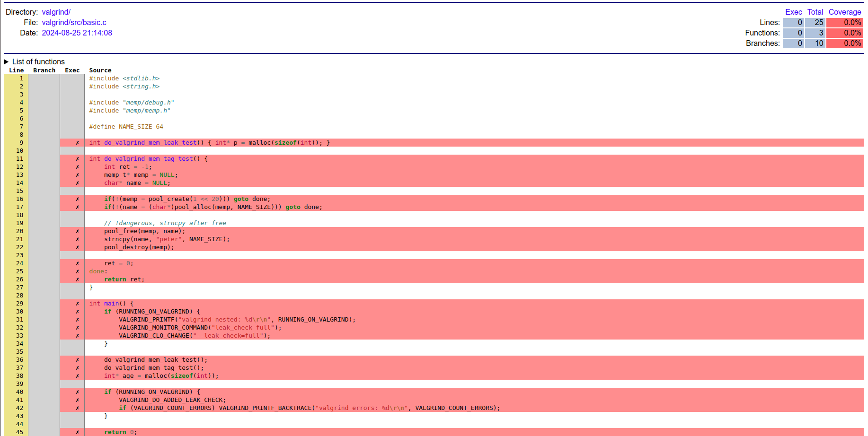Click the not-executed mark on line 9

[78, 143]
